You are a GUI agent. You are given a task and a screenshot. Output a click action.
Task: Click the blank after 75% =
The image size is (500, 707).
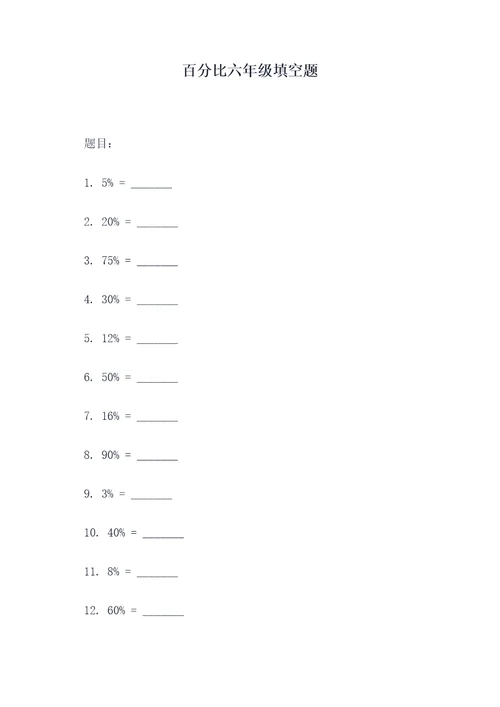pyautogui.click(x=157, y=264)
